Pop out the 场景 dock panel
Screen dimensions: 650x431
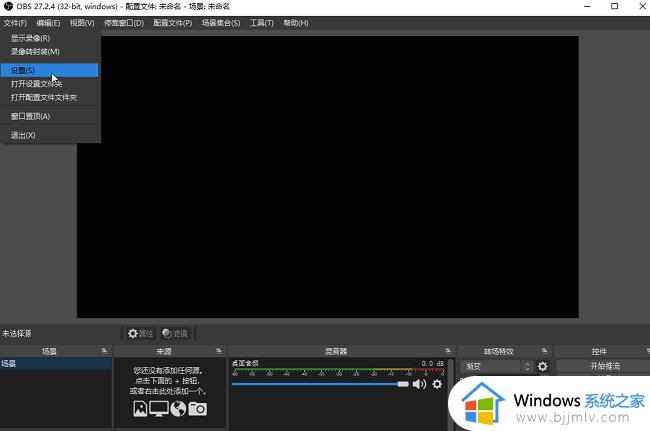(x=104, y=351)
